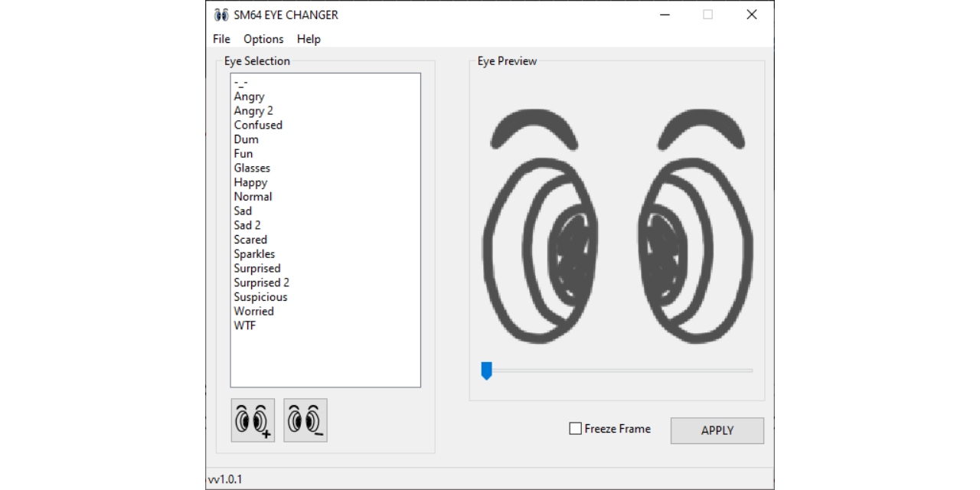Select the Sad eye entry
980x490 pixels.
pyautogui.click(x=325, y=211)
